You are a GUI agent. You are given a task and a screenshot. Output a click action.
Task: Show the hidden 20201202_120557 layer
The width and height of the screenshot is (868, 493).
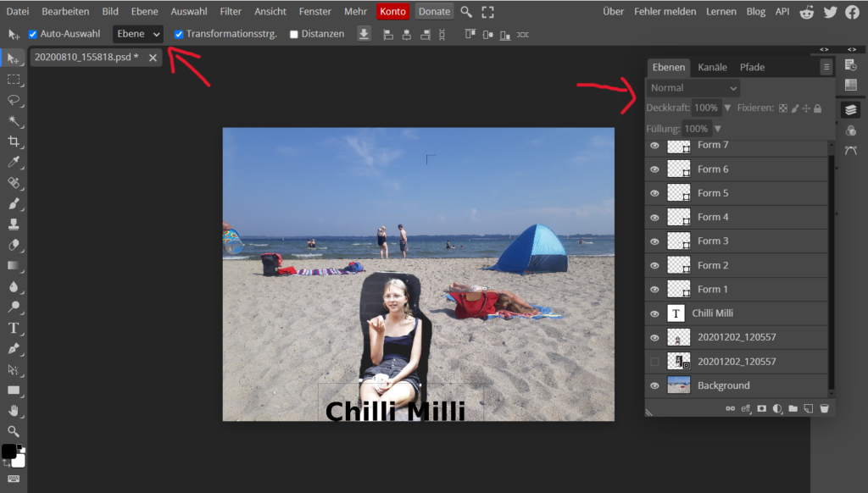coord(654,362)
